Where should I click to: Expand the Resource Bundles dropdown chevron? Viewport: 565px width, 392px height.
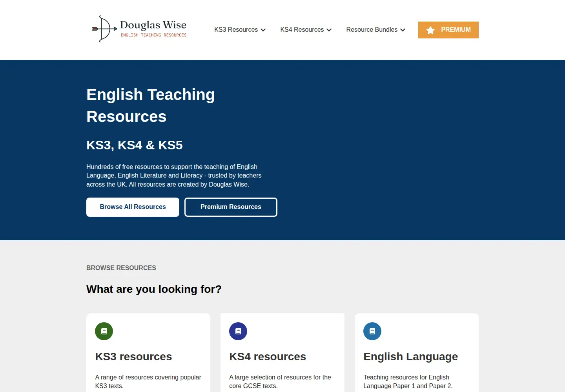(403, 30)
